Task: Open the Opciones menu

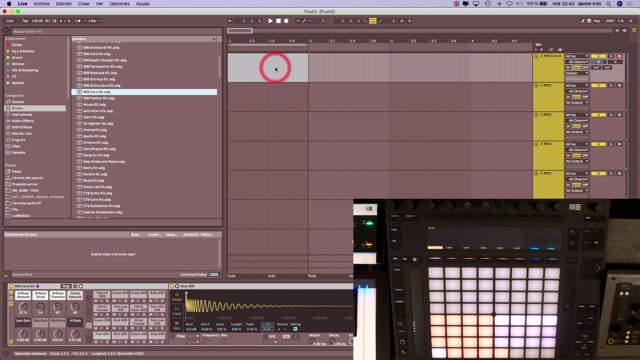Action: point(119,4)
